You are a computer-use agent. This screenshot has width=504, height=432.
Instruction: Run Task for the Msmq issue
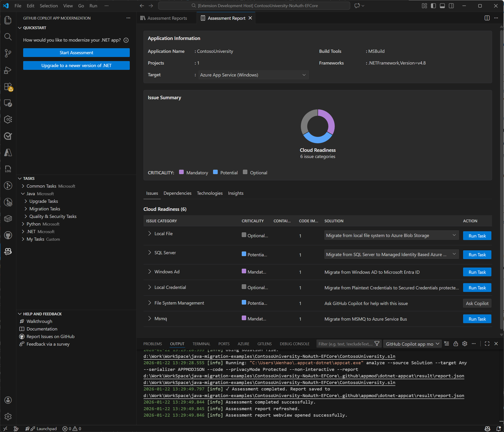[477, 319]
